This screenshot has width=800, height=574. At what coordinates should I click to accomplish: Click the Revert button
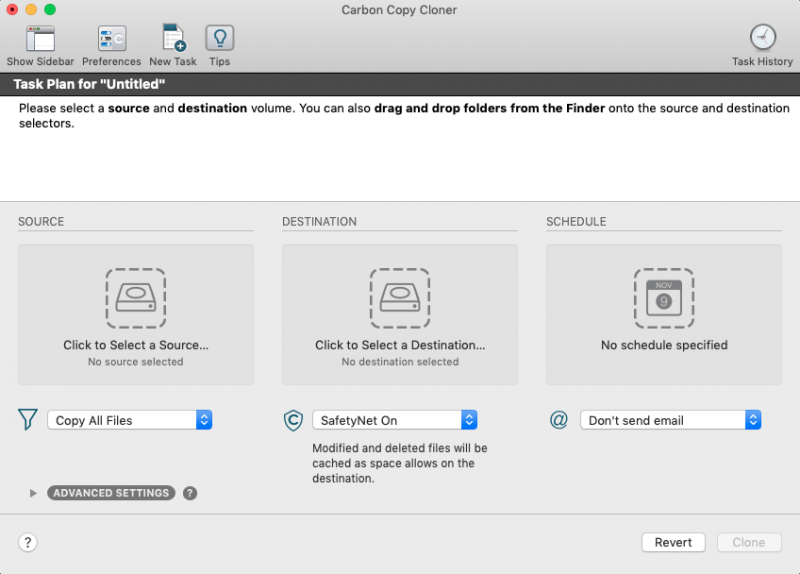coord(673,542)
